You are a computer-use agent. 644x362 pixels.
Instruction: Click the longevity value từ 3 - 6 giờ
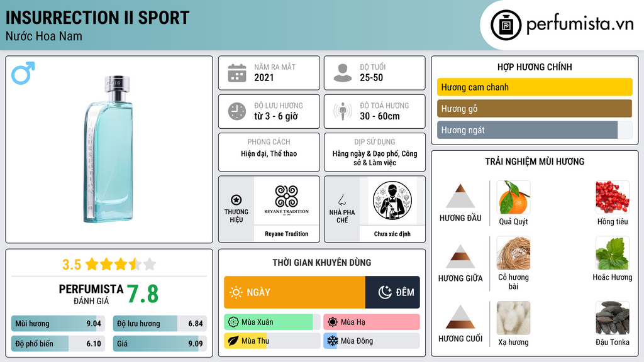click(276, 116)
